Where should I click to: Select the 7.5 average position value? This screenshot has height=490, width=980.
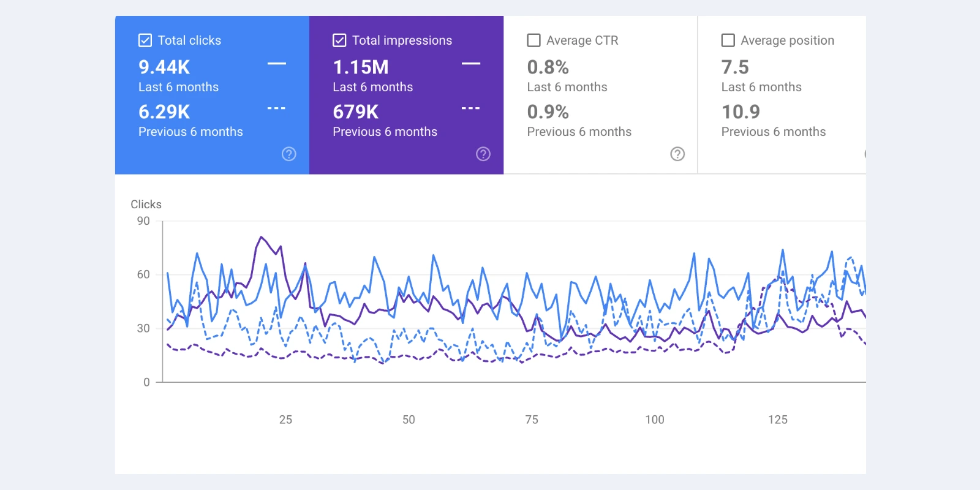pos(735,67)
